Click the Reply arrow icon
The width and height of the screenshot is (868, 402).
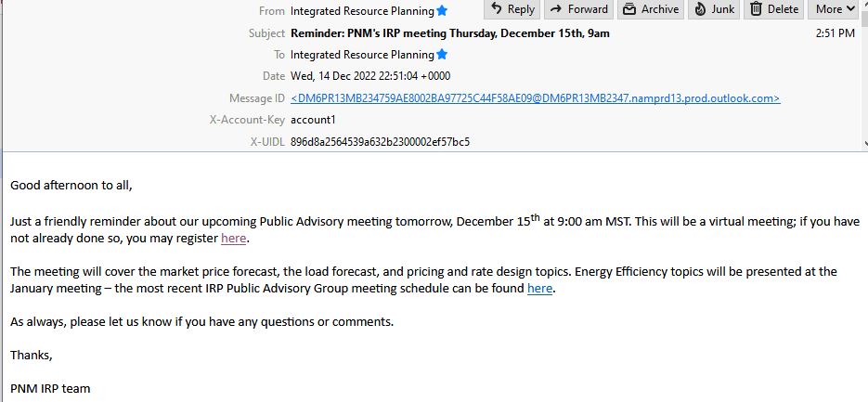[x=496, y=9]
